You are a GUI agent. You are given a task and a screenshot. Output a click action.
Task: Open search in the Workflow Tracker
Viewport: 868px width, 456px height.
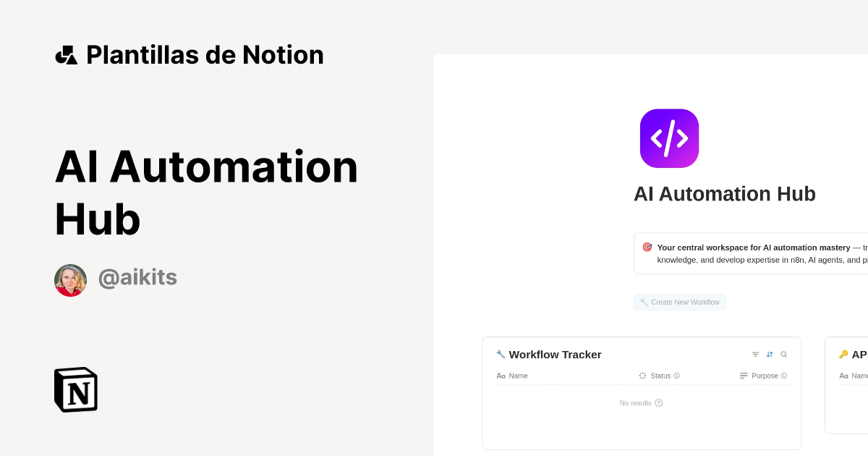coord(783,355)
